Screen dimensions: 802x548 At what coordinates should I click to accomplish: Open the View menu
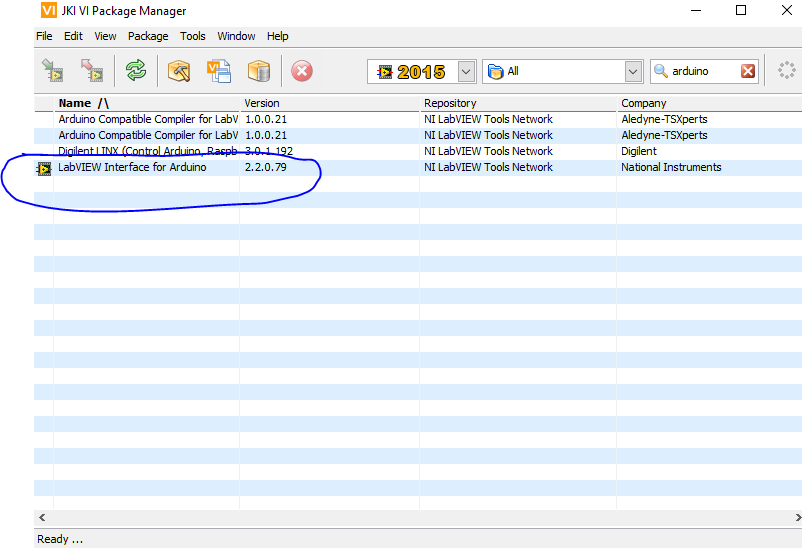[x=105, y=36]
